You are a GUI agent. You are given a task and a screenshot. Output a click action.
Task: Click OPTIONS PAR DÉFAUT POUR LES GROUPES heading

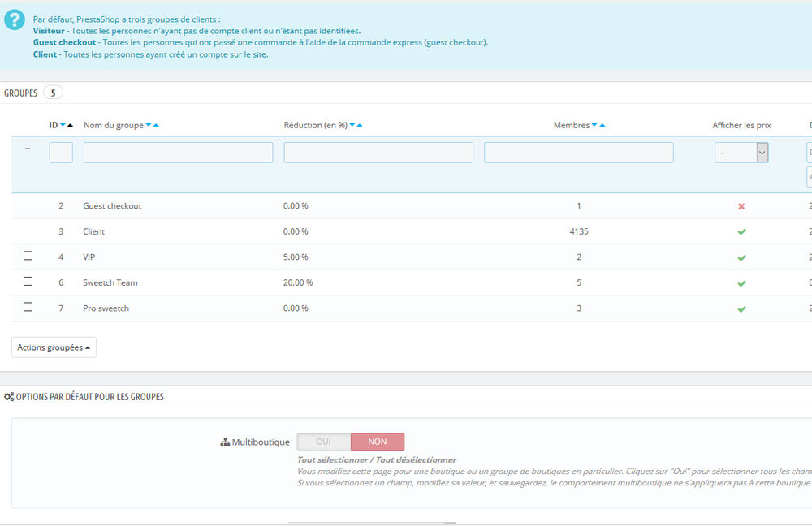click(89, 397)
